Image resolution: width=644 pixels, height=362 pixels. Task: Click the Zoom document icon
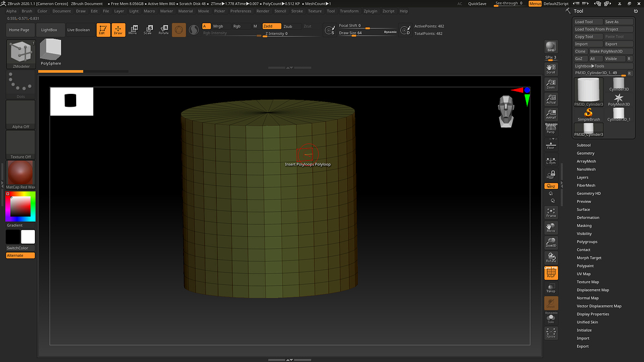pos(551,84)
